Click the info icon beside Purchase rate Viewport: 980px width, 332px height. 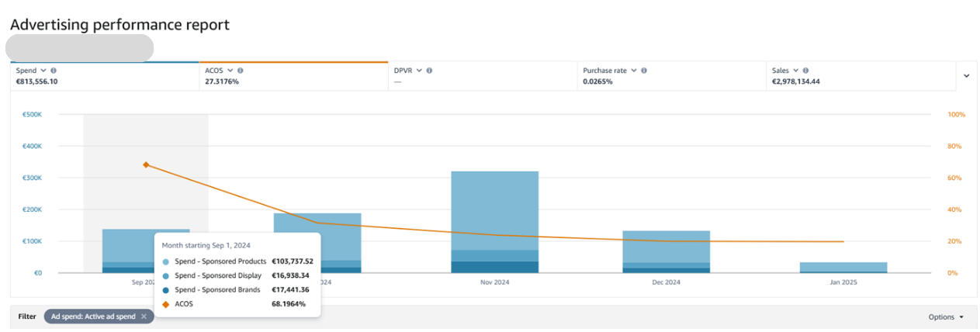pyautogui.click(x=644, y=71)
